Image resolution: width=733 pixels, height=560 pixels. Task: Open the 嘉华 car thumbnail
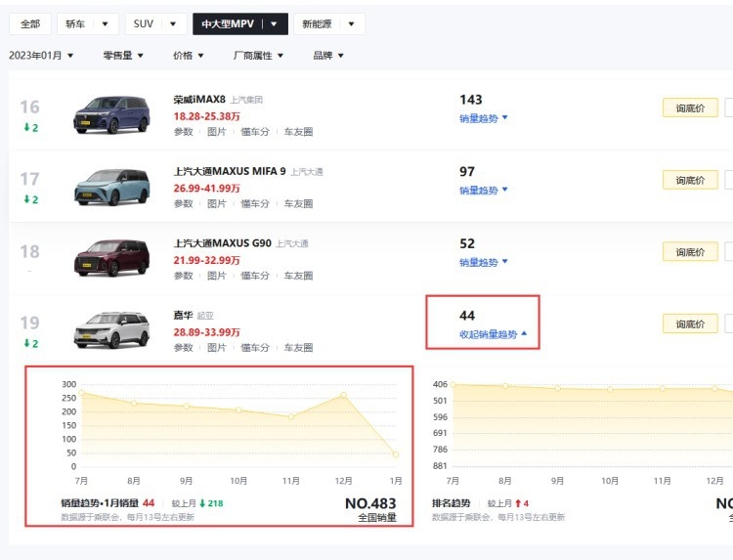(111, 330)
